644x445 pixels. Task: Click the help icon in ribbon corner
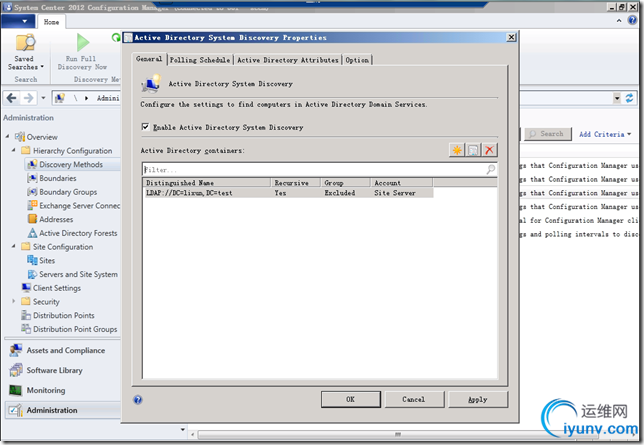coord(632,21)
